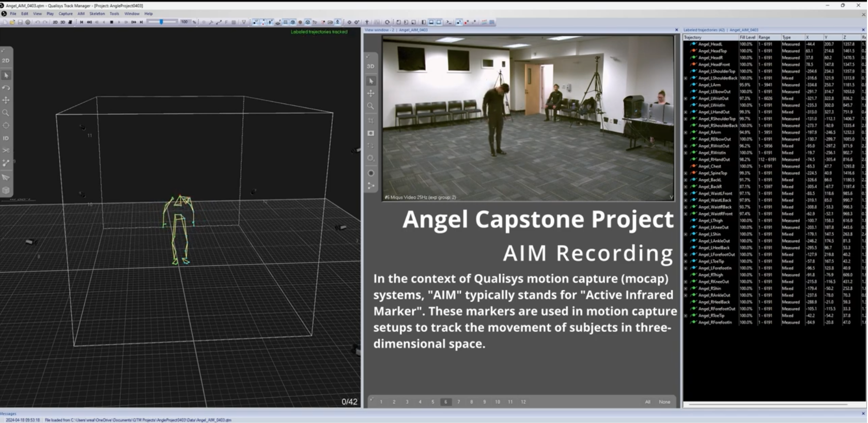The image size is (868, 423).
Task: Sort by the Trajectory column header
Action: (710, 37)
